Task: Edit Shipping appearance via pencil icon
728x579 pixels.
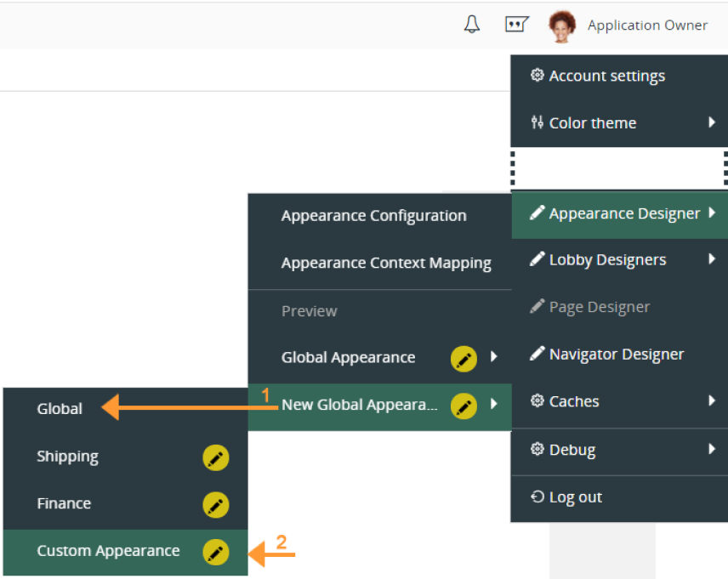Action: pos(216,457)
